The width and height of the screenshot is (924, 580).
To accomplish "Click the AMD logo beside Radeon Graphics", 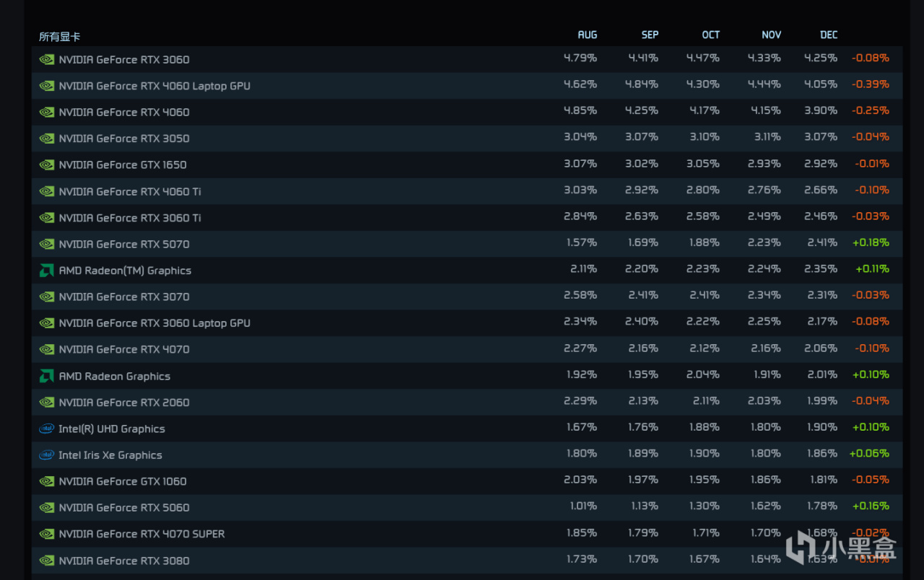I will (x=46, y=376).
